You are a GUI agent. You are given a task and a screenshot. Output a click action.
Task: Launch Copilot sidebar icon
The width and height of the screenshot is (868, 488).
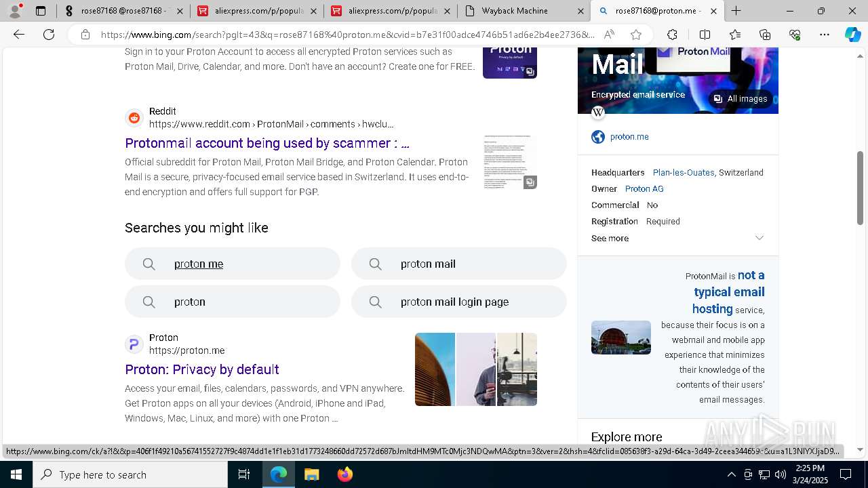click(x=852, y=35)
